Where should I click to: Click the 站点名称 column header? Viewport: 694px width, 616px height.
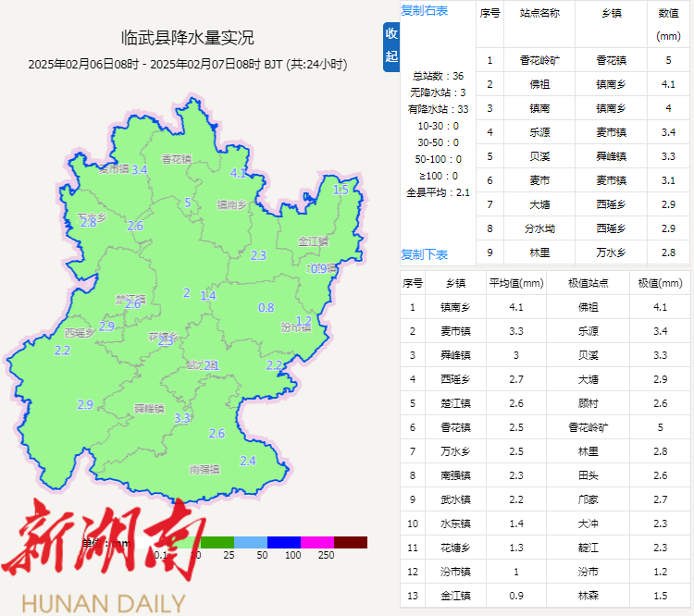coord(539,13)
